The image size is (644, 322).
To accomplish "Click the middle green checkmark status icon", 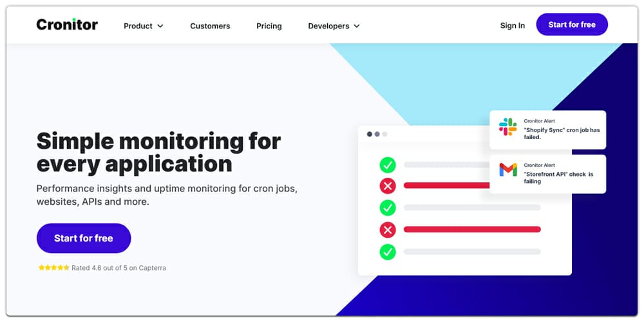I will pyautogui.click(x=387, y=207).
